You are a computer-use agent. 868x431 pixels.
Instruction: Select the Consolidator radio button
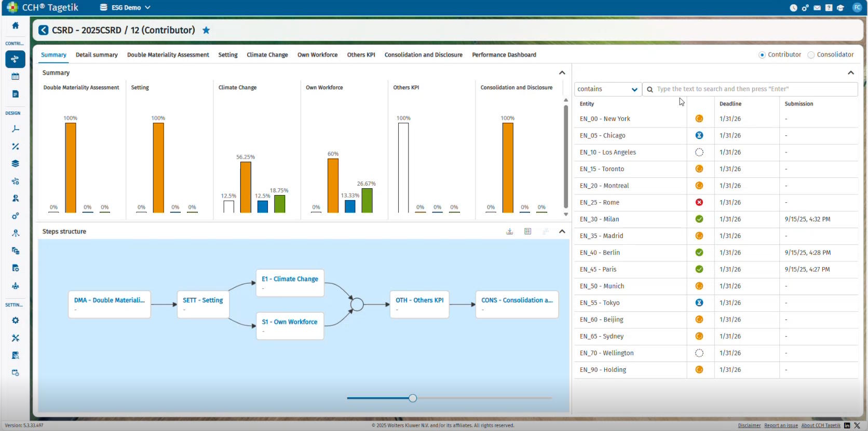pyautogui.click(x=811, y=55)
